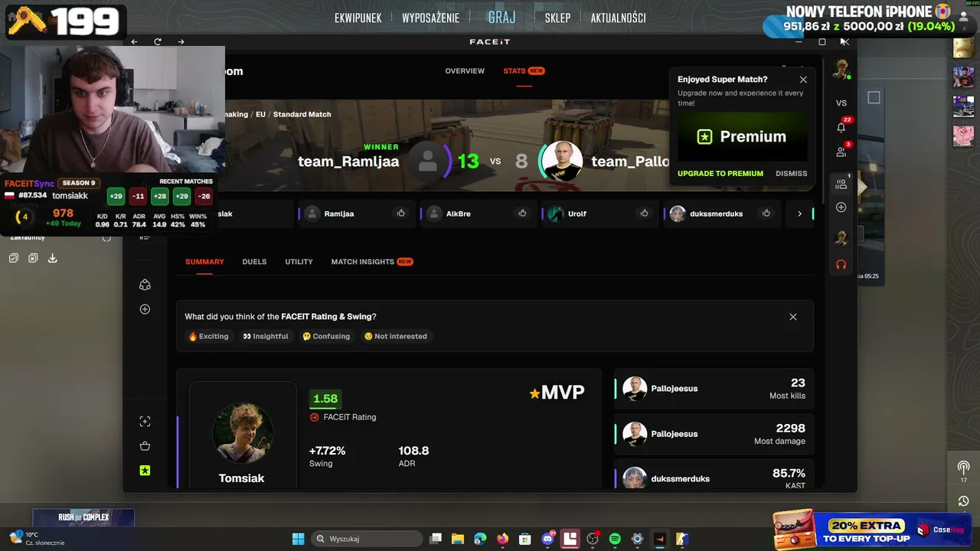
Task: Open FACEIT party members icon
Action: tap(841, 184)
